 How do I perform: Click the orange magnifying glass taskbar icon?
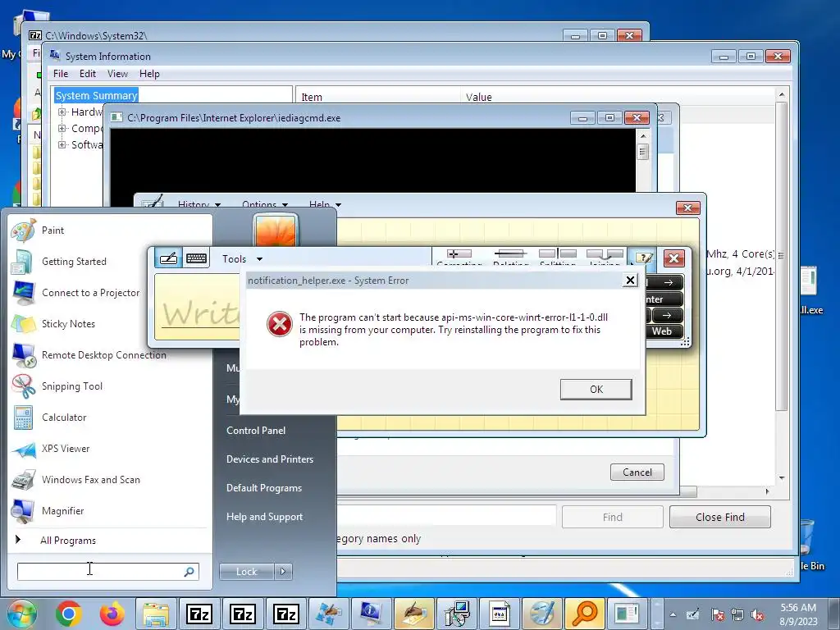coord(584,614)
